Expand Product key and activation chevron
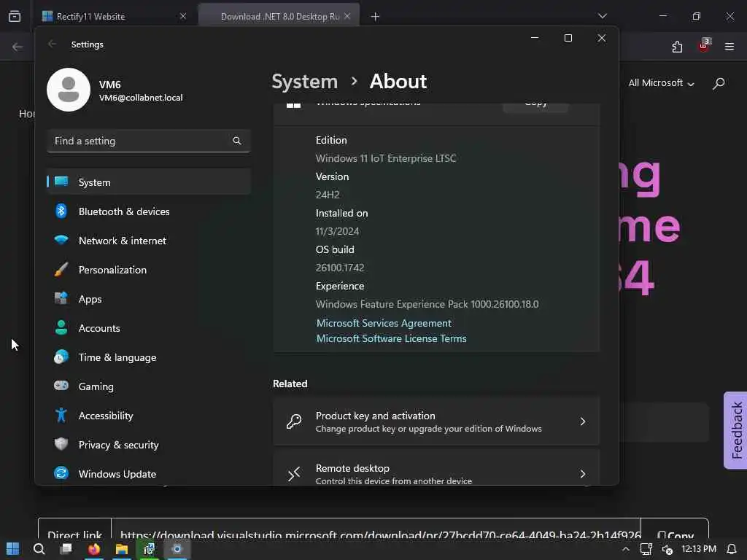747x560 pixels. pos(583,421)
